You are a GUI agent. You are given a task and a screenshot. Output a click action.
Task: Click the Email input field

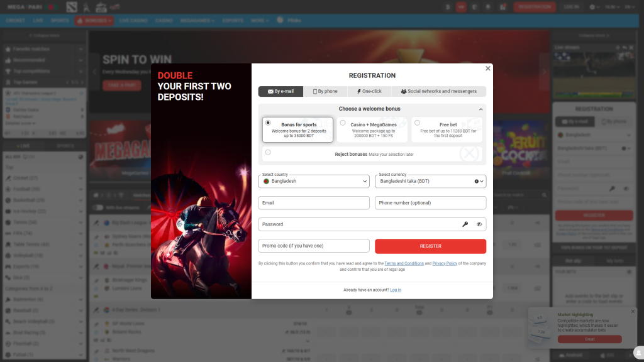314,202
